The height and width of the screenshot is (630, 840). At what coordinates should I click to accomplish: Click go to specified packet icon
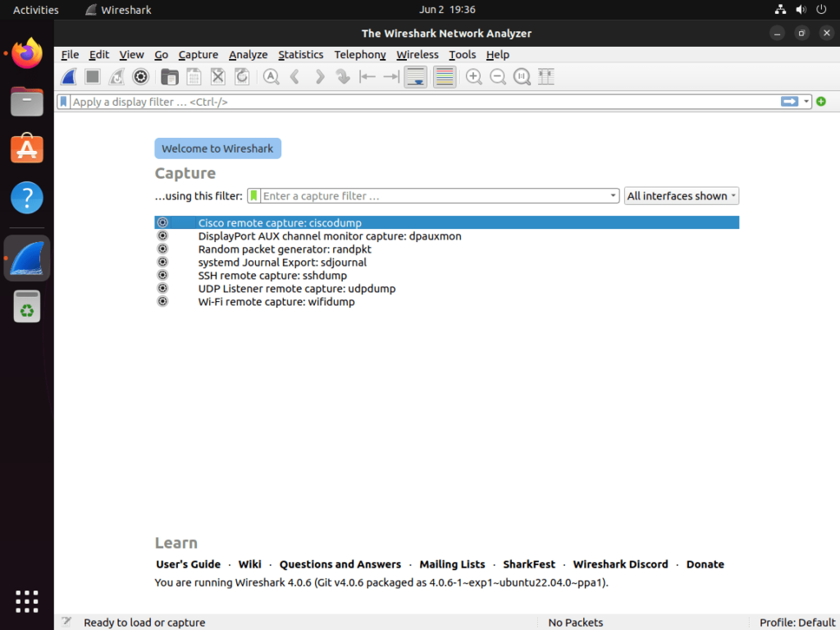(x=343, y=76)
